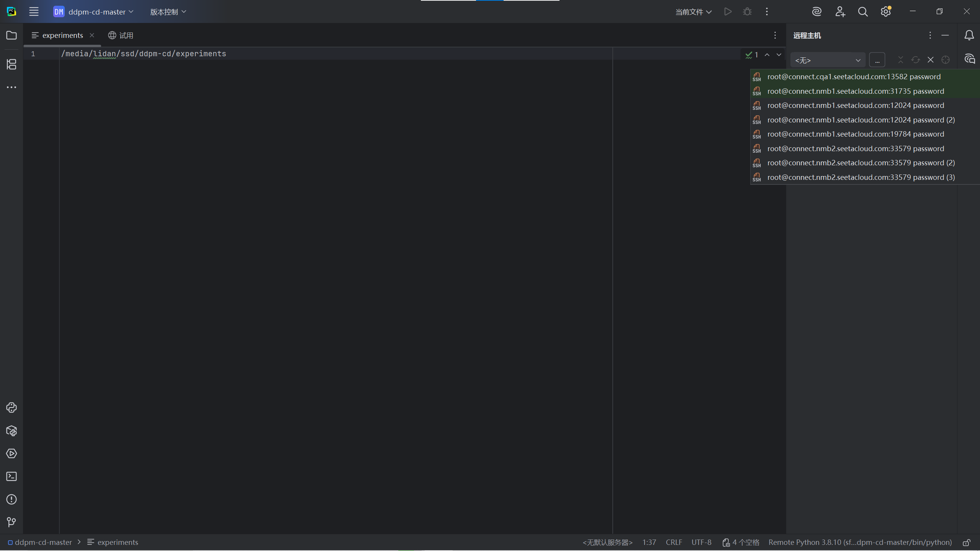Click the Search Everywhere magnifier icon
The width and height of the screenshot is (980, 551).
tap(862, 12)
